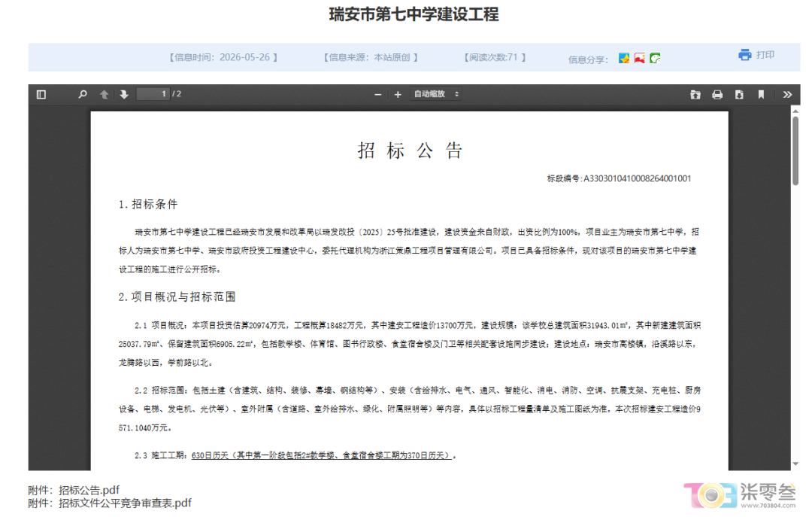
Task: Click the 标段编号 A3303010410008264001001 text
Action: [619, 178]
